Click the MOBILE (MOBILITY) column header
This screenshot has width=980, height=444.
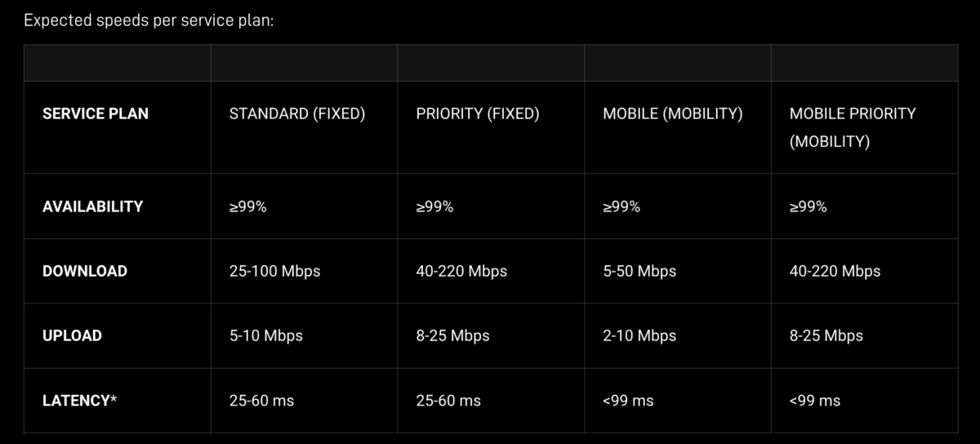click(672, 113)
